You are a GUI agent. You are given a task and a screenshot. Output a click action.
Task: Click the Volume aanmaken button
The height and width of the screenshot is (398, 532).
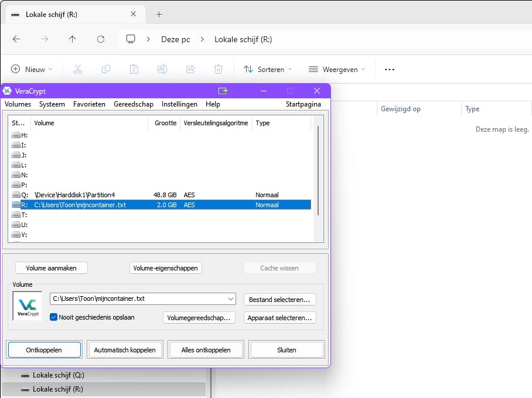[x=51, y=268]
